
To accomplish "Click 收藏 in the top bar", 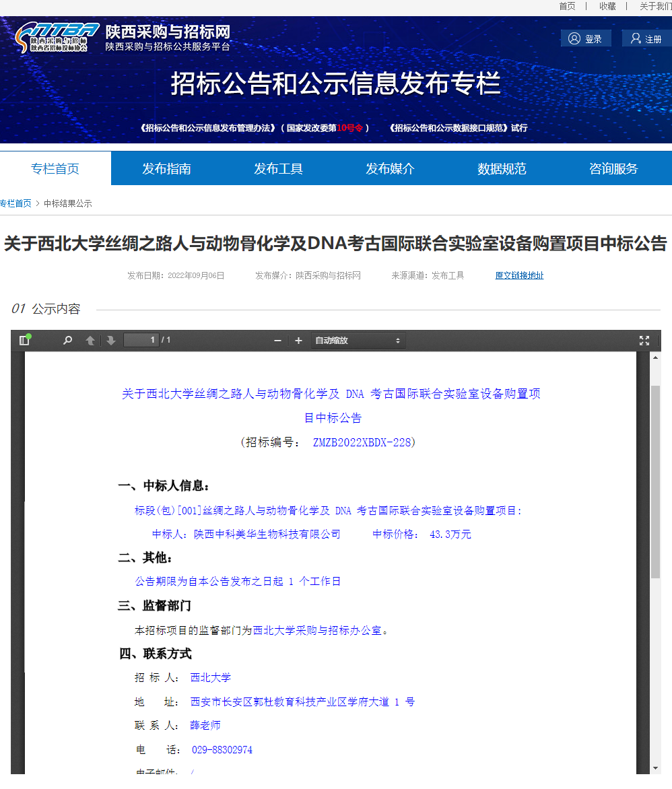I will click(607, 6).
